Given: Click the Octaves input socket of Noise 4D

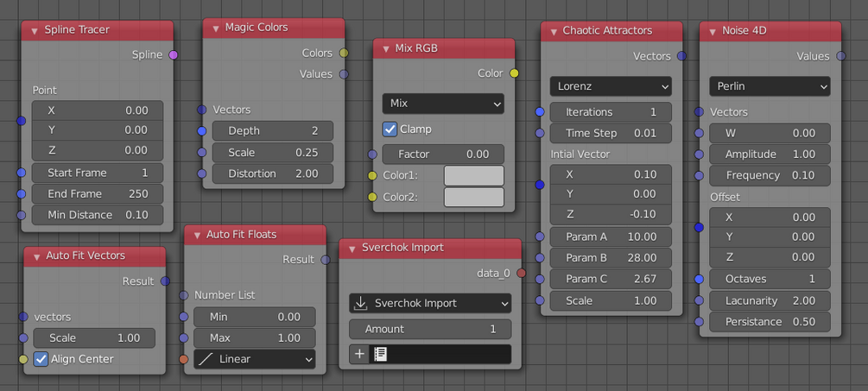Looking at the screenshot, I should coord(700,280).
